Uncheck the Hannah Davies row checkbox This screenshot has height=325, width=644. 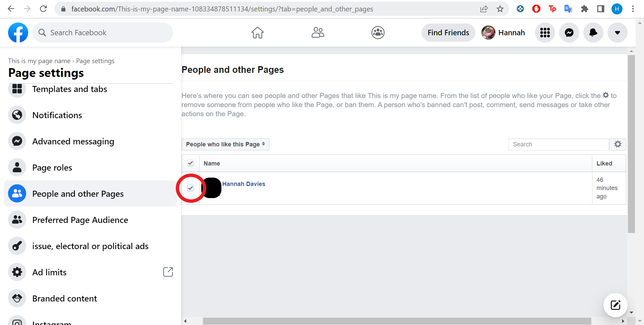(x=191, y=188)
